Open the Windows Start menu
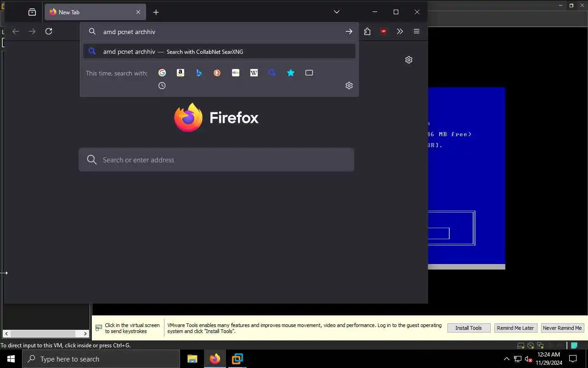The image size is (588, 368). tap(11, 359)
